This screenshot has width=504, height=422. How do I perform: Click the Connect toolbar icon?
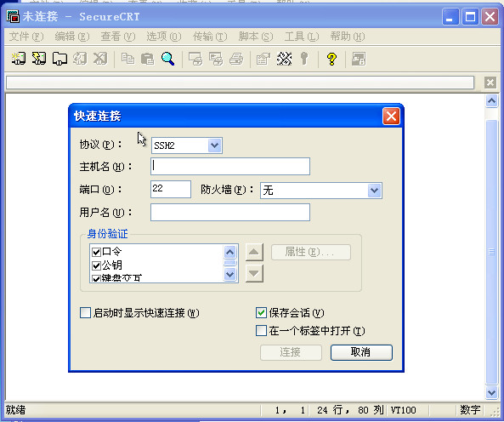(19, 59)
